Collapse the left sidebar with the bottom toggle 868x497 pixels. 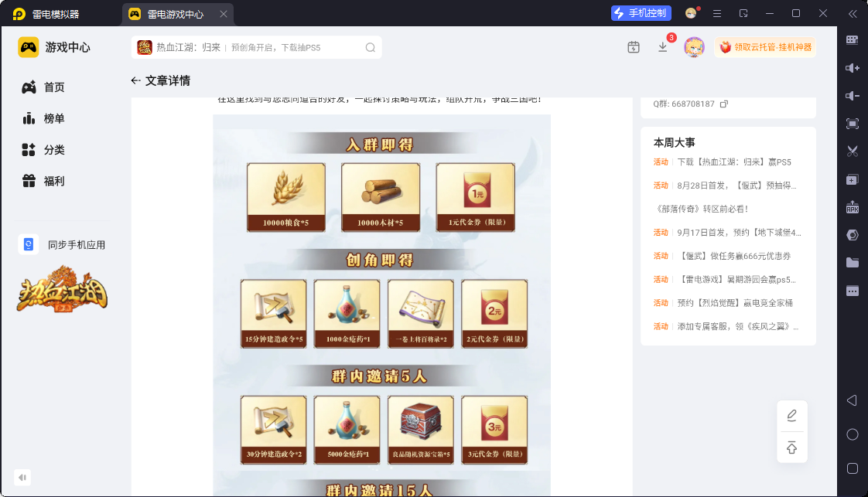(x=22, y=477)
